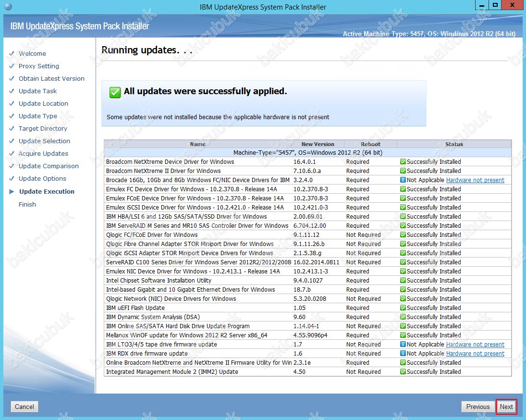526x420 pixels.
Task: Open Hardware not present link for Brocade driver
Action: 475,180
